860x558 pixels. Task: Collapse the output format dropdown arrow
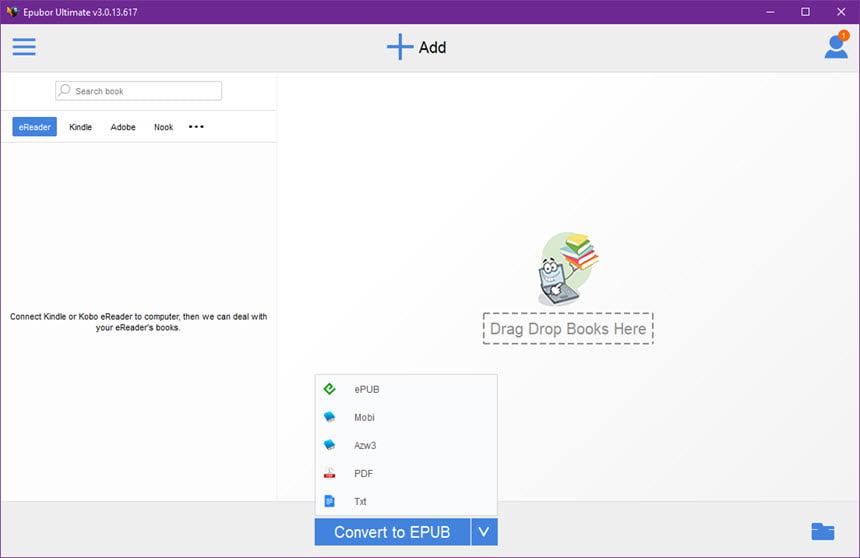484,532
